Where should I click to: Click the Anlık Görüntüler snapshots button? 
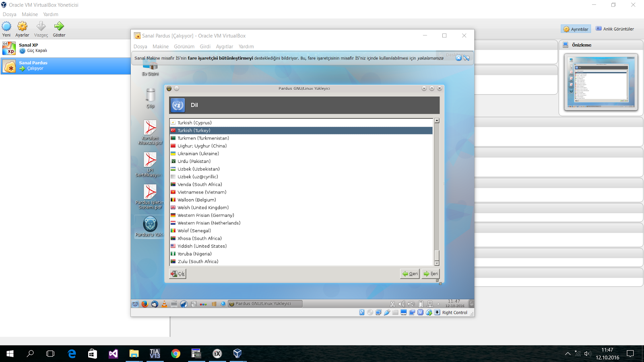coord(615,29)
